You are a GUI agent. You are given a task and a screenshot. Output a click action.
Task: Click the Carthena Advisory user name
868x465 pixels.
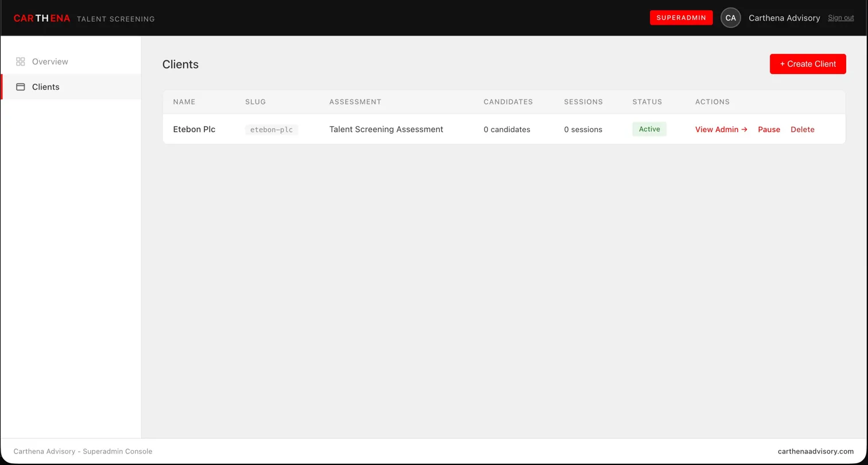pyautogui.click(x=784, y=18)
